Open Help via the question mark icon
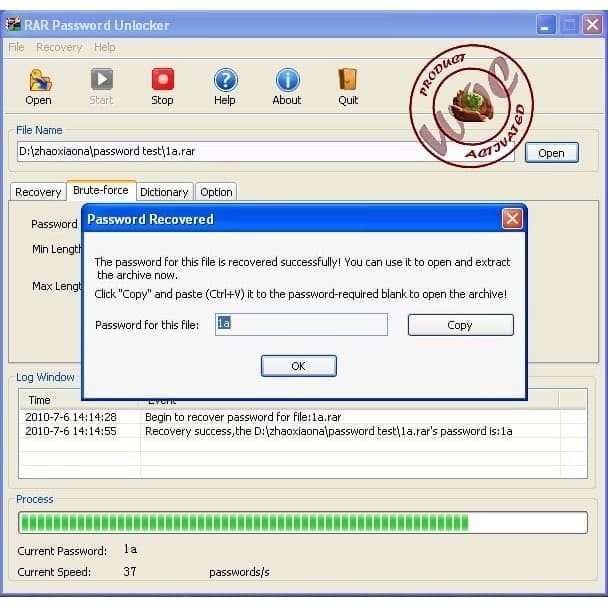The image size is (608, 608). tap(225, 79)
